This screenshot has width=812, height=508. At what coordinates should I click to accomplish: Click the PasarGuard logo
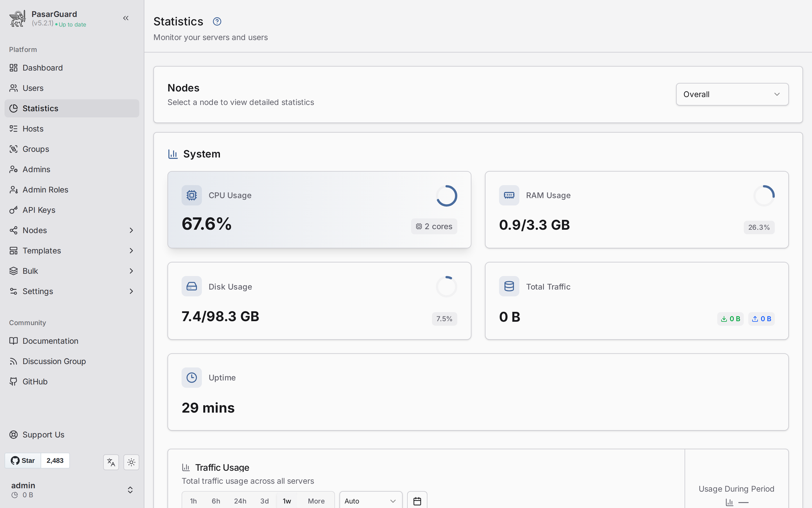[17, 18]
